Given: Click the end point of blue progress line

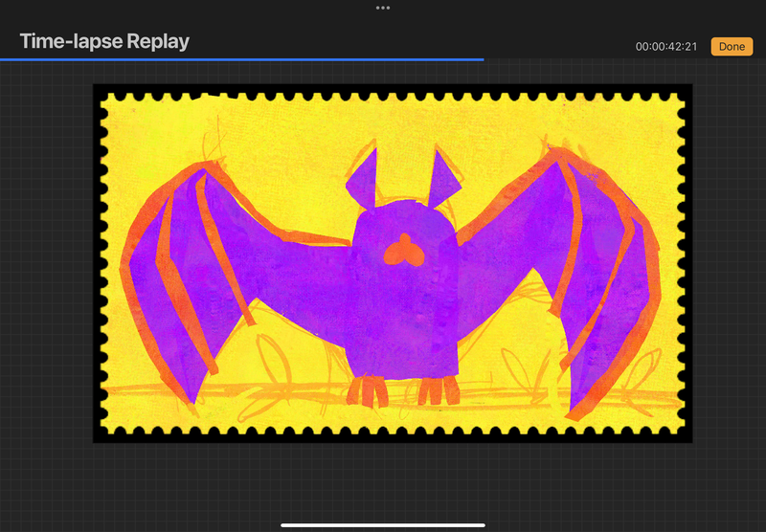Looking at the screenshot, I should click(x=483, y=59).
